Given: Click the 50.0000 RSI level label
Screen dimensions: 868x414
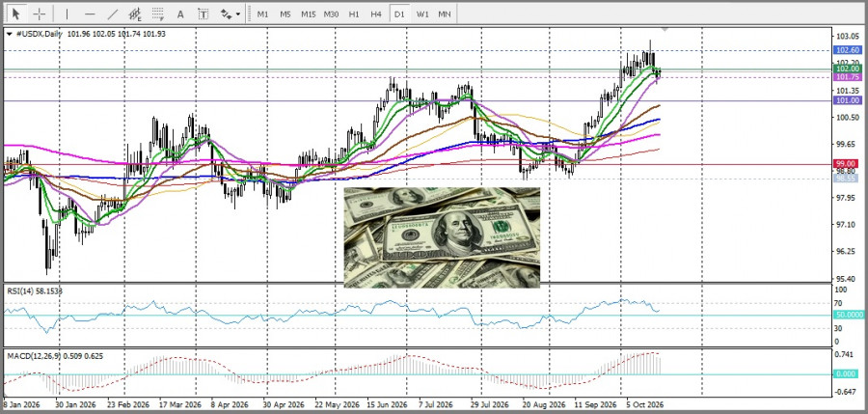Looking at the screenshot, I should click(848, 315).
